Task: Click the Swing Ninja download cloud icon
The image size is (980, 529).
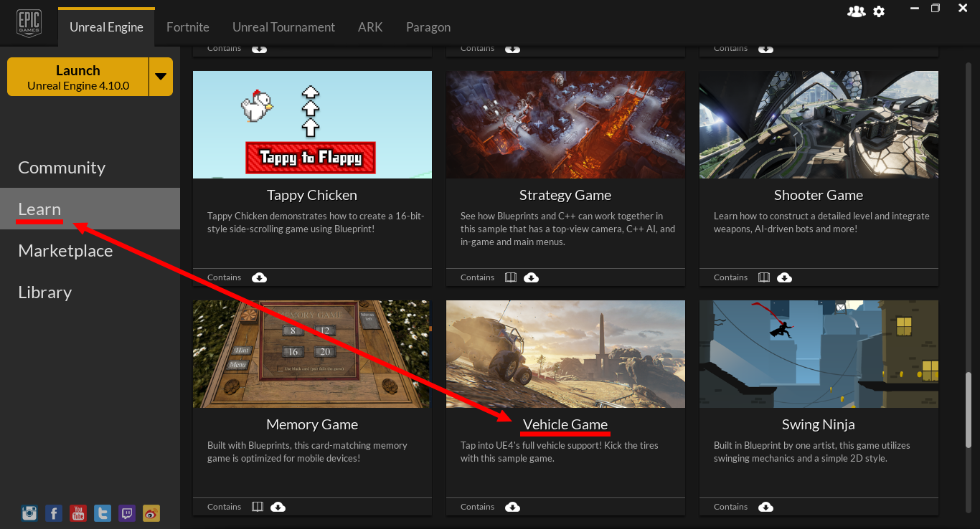Action: pyautogui.click(x=765, y=507)
